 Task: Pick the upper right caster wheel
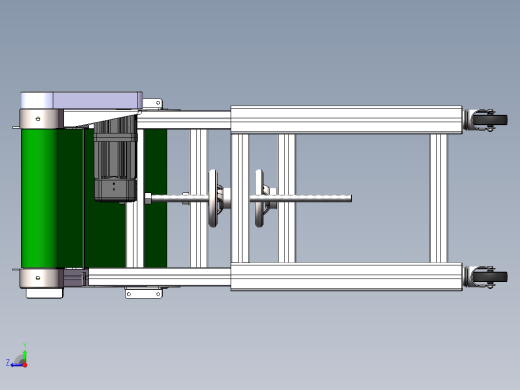coord(490,120)
